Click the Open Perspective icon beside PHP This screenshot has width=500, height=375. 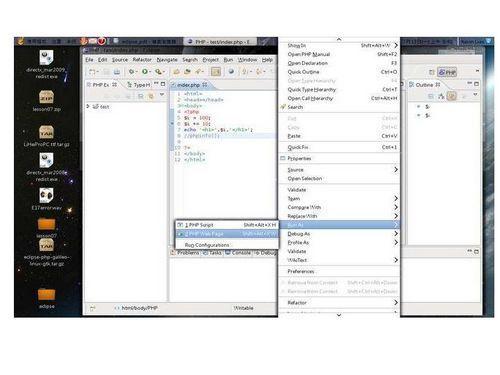tap(431, 72)
